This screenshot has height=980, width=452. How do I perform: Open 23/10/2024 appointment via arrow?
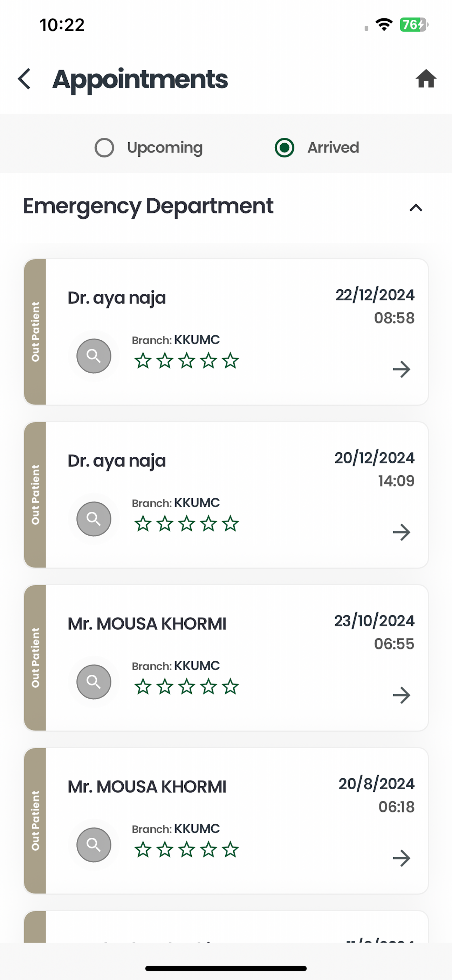402,695
